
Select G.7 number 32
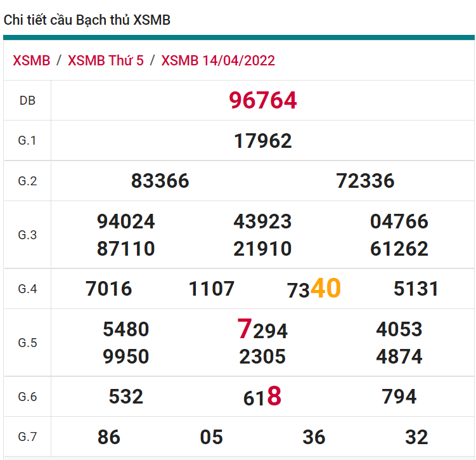click(416, 437)
